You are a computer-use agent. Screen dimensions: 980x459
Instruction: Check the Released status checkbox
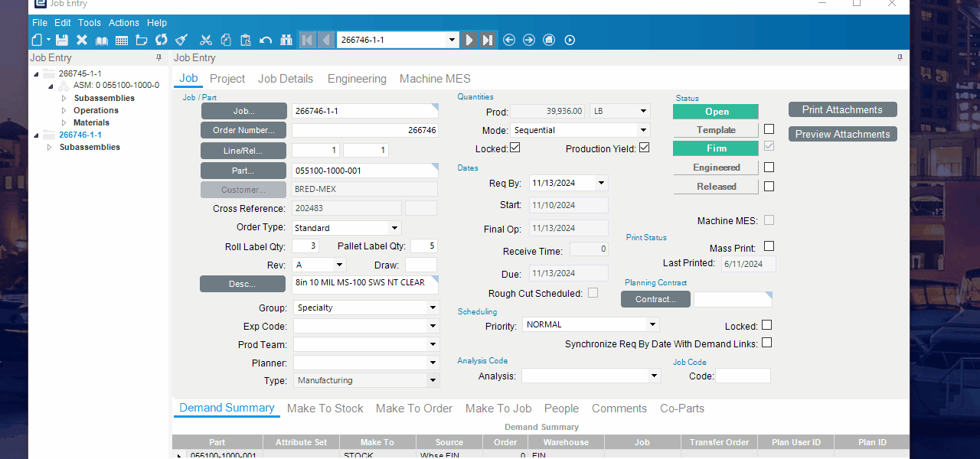pos(769,186)
